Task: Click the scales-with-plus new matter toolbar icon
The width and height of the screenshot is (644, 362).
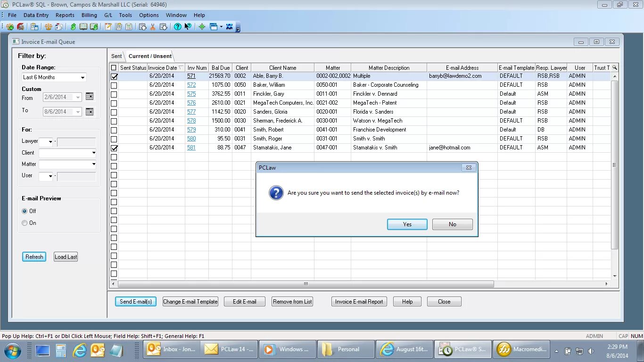Action: tap(10, 27)
